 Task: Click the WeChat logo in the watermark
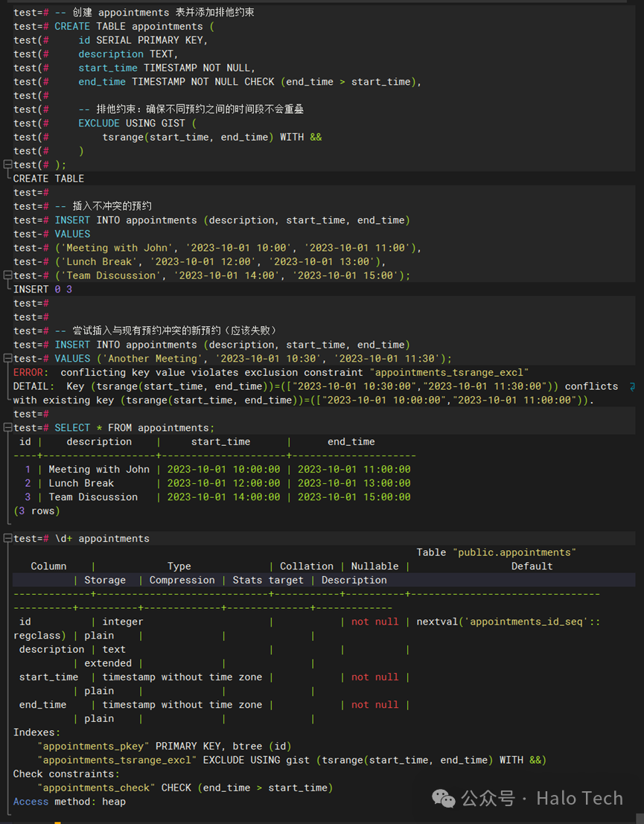coord(444,798)
